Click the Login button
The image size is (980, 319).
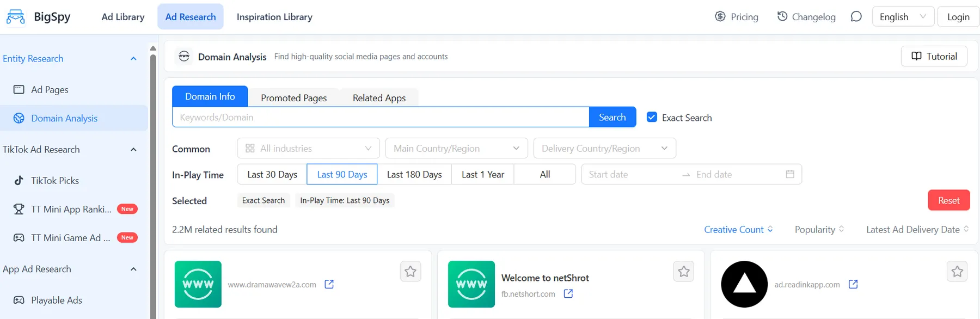[958, 17]
